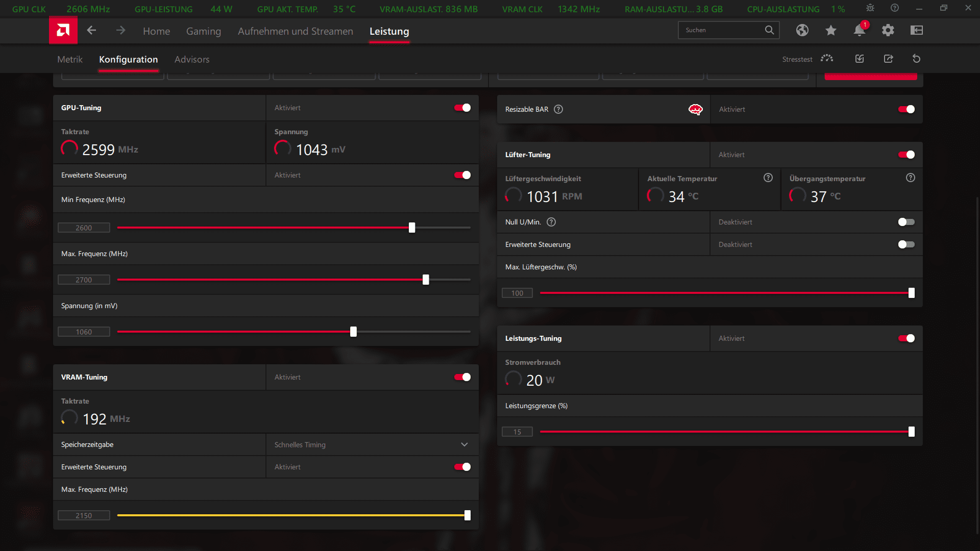This screenshot has height=551, width=980.
Task: Disable the Lüfter-Tuning toggle
Action: [x=906, y=155]
